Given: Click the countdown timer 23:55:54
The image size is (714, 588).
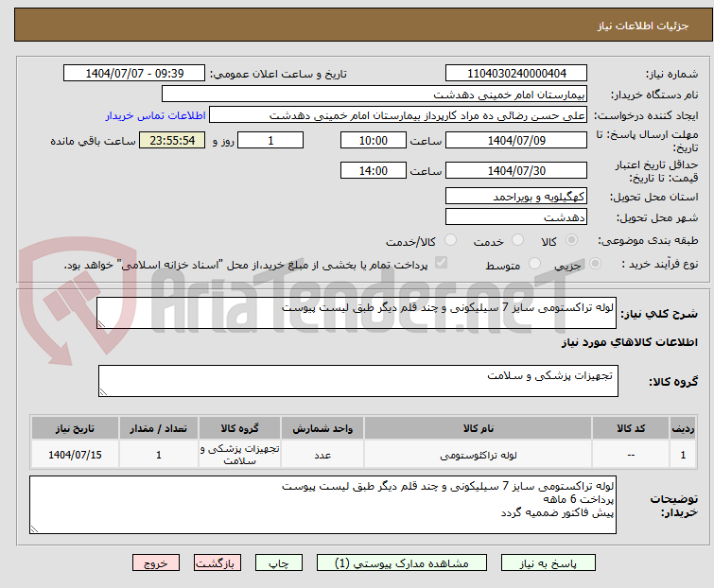Looking at the screenshot, I should [172, 140].
